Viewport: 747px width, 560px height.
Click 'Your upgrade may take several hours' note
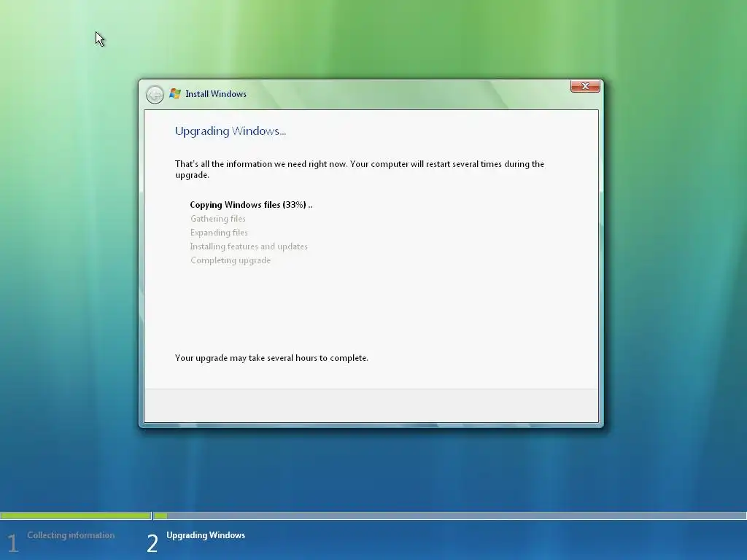(271, 358)
